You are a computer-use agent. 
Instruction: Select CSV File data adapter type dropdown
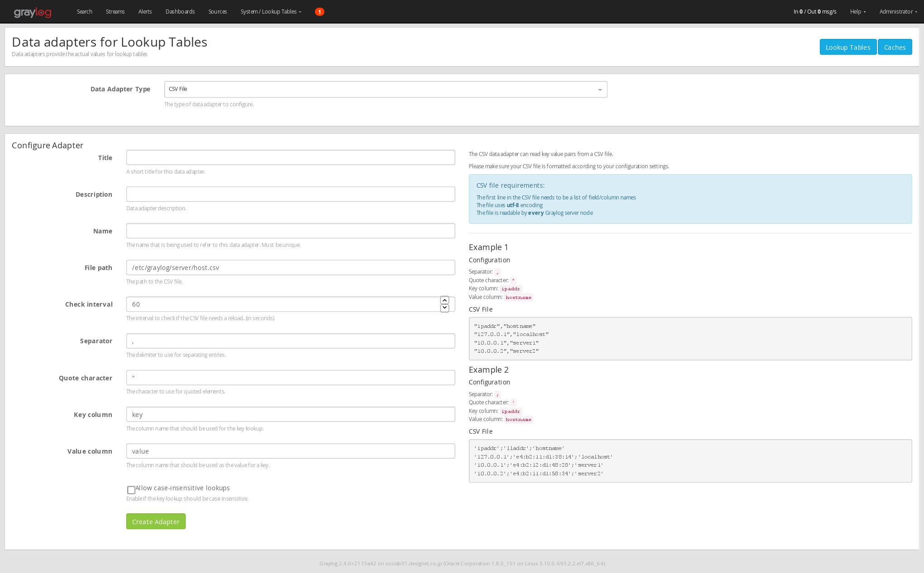click(385, 89)
